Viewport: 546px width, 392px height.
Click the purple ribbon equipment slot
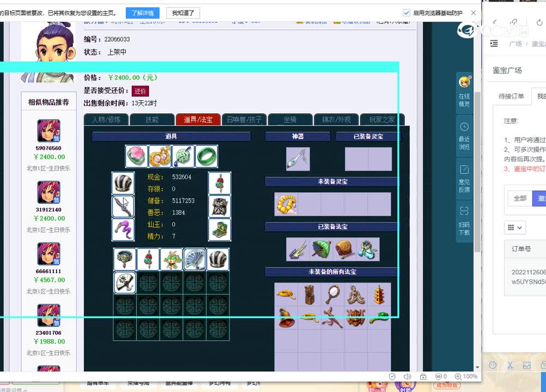point(123,230)
